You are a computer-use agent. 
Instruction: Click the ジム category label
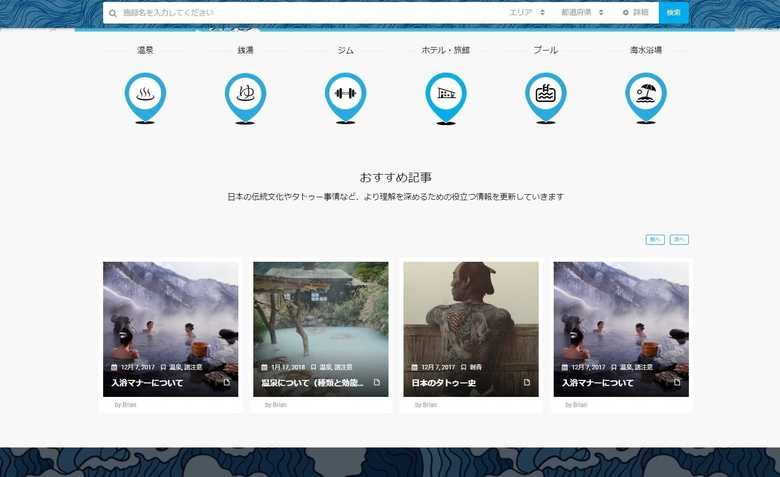click(346, 50)
